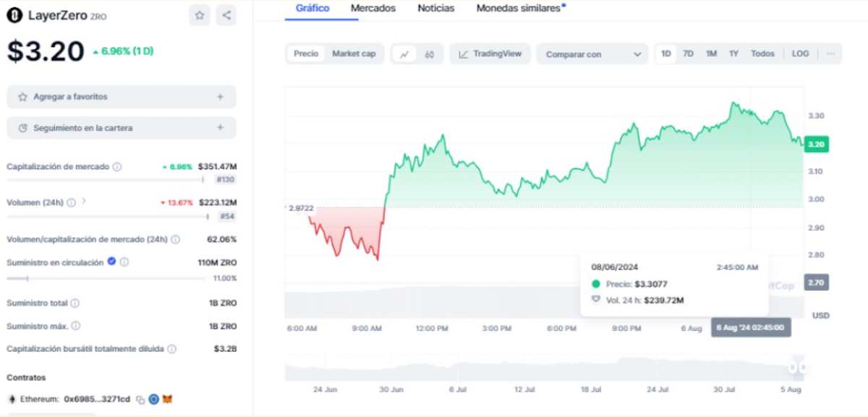
Task: Open the Comparar con dropdown
Action: click(x=592, y=54)
